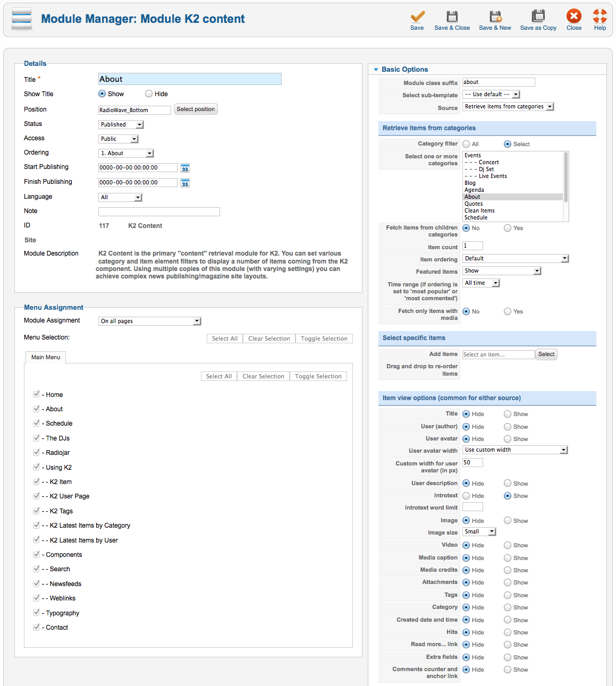Open the Finish Publishing calendar icon
This screenshot has height=686, width=616.
click(x=185, y=183)
